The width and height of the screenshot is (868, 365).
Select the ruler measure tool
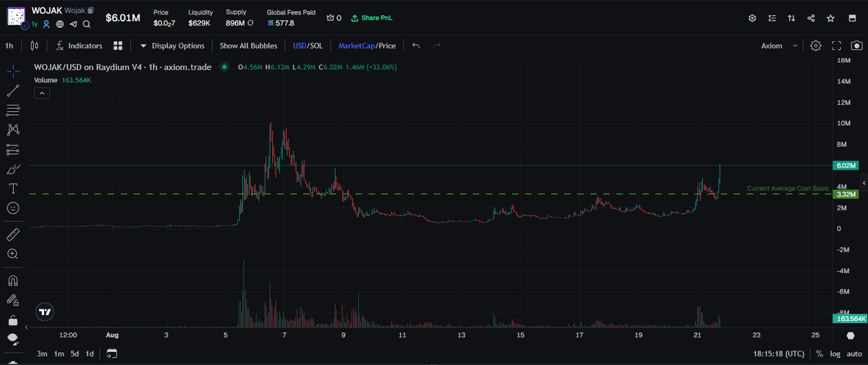coord(13,235)
